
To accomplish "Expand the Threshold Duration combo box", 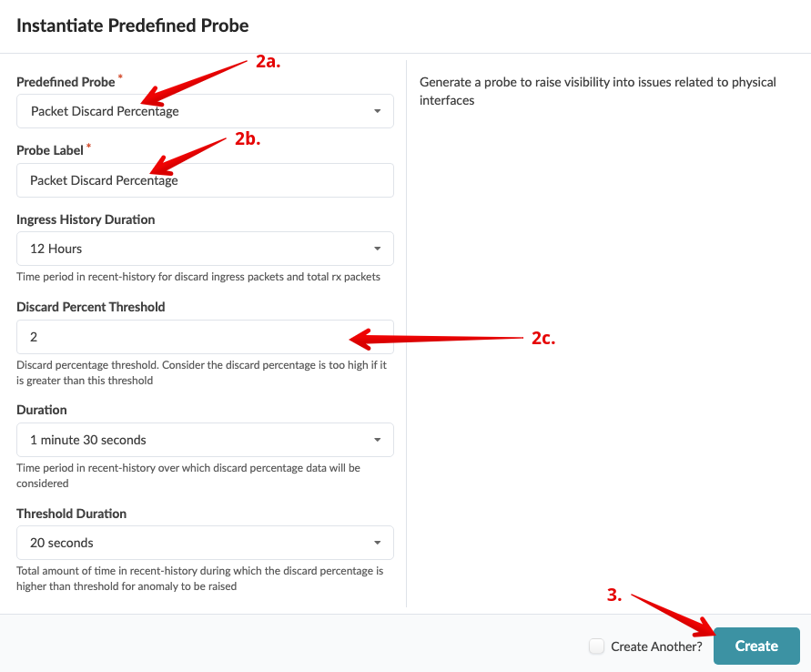I will [x=205, y=543].
